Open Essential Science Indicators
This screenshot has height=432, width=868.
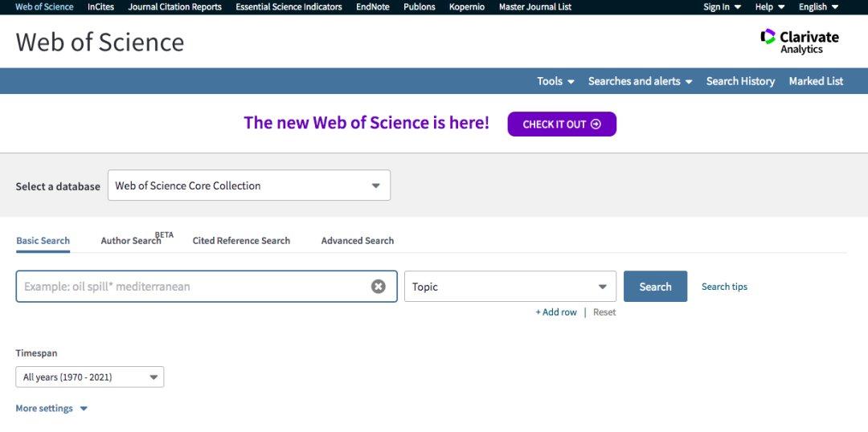(x=289, y=7)
